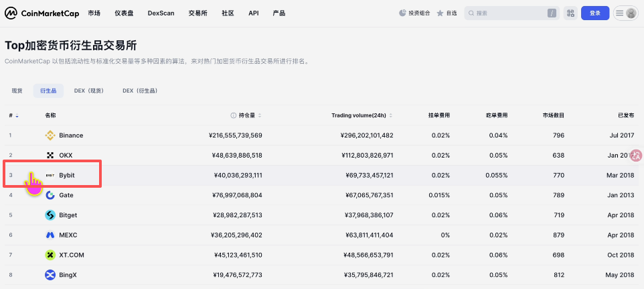Viewport: 644px width, 289px height.
Task: Open the 投资组合 link
Action: click(x=419, y=13)
